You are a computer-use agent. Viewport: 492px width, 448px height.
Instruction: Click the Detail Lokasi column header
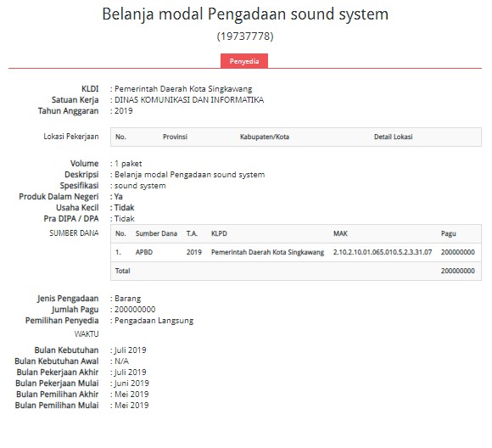(393, 137)
